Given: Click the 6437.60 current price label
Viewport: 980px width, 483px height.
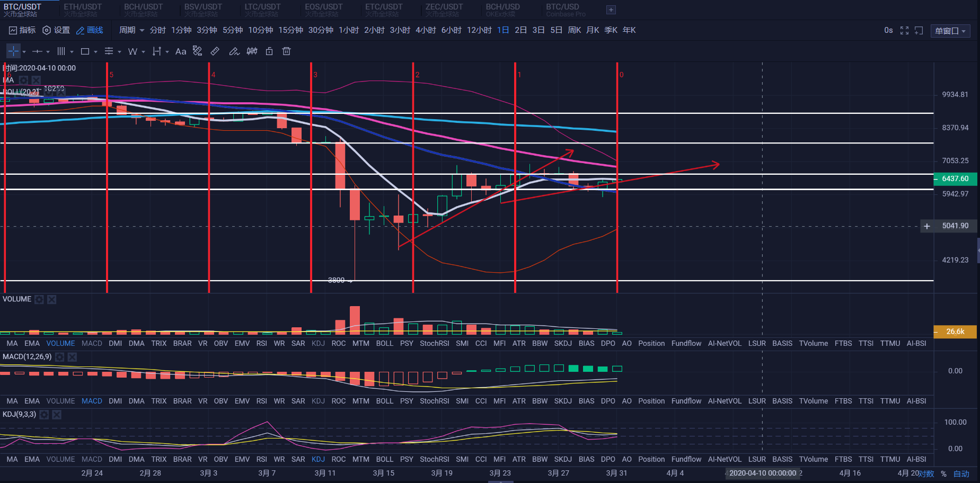Looking at the screenshot, I should click(x=955, y=179).
